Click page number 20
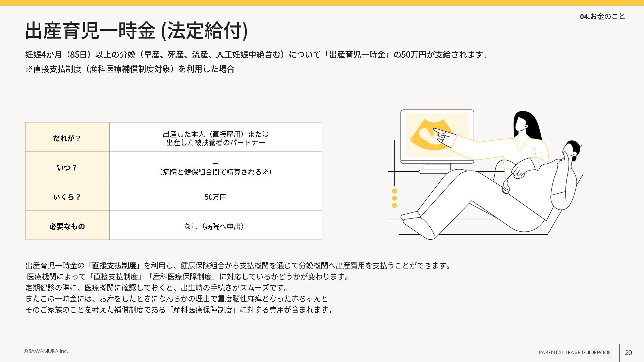This screenshot has height=362, width=644. [x=628, y=353]
